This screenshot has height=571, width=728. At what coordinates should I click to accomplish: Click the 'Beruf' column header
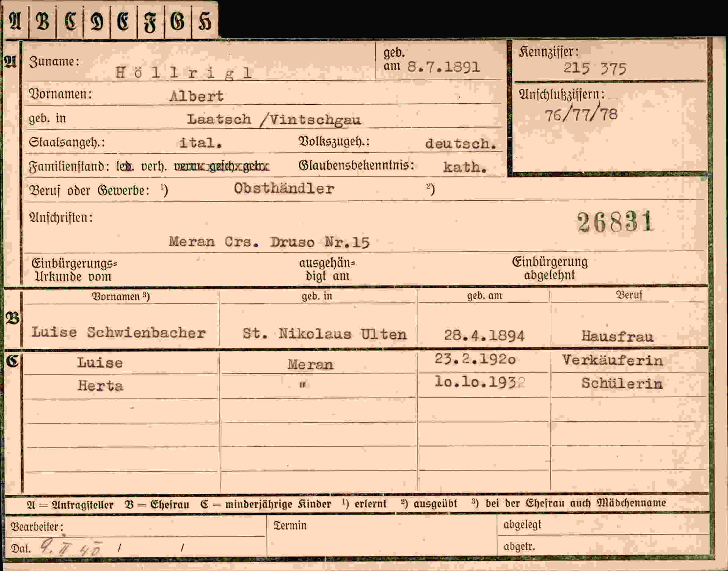click(x=629, y=295)
